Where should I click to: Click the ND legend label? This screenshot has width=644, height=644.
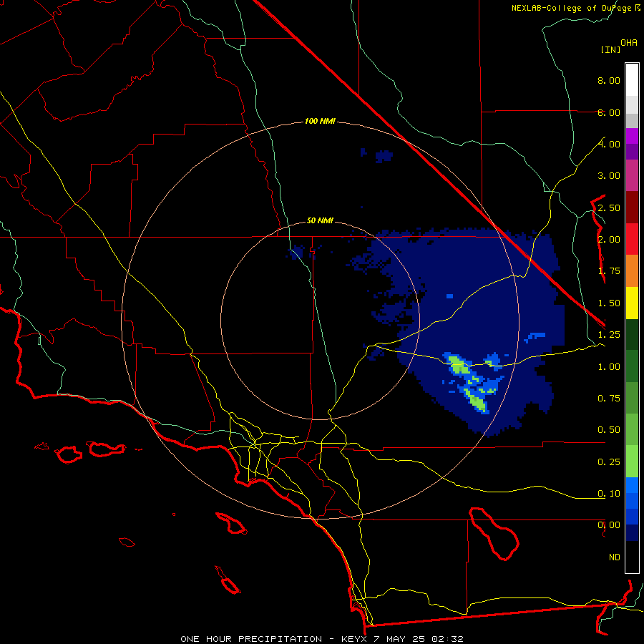[x=615, y=557]
